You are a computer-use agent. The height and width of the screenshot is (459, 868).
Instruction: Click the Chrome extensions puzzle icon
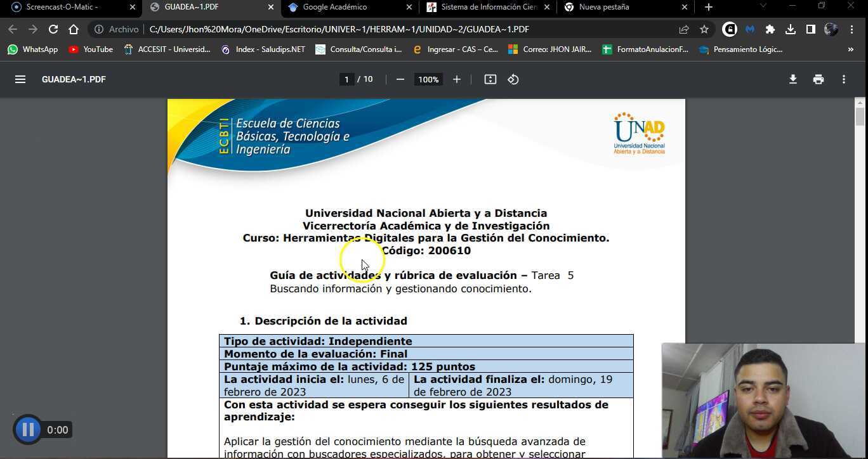(770, 29)
